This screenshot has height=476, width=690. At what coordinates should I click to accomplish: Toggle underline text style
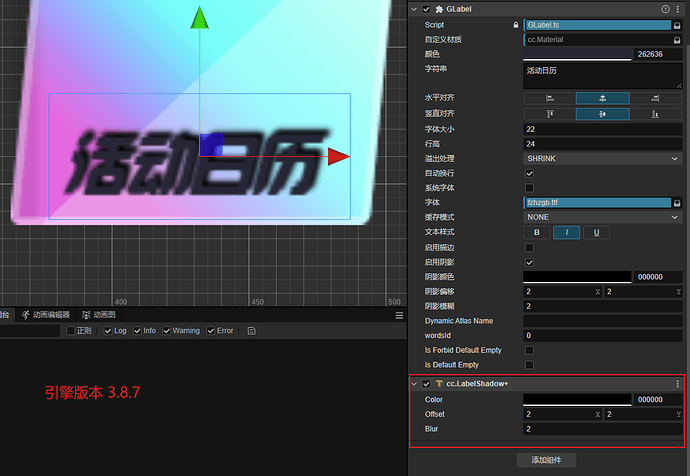[596, 232]
